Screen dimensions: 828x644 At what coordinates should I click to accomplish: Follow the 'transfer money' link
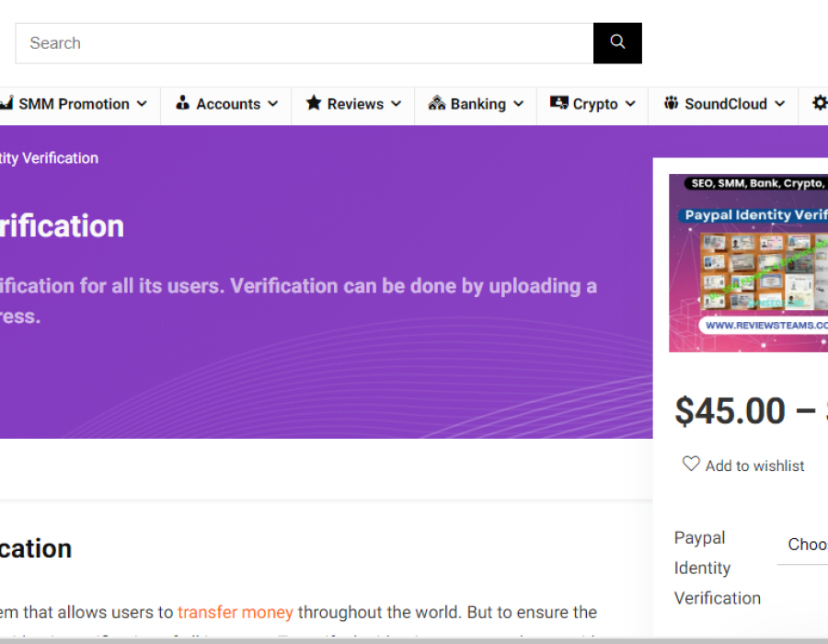(236, 612)
